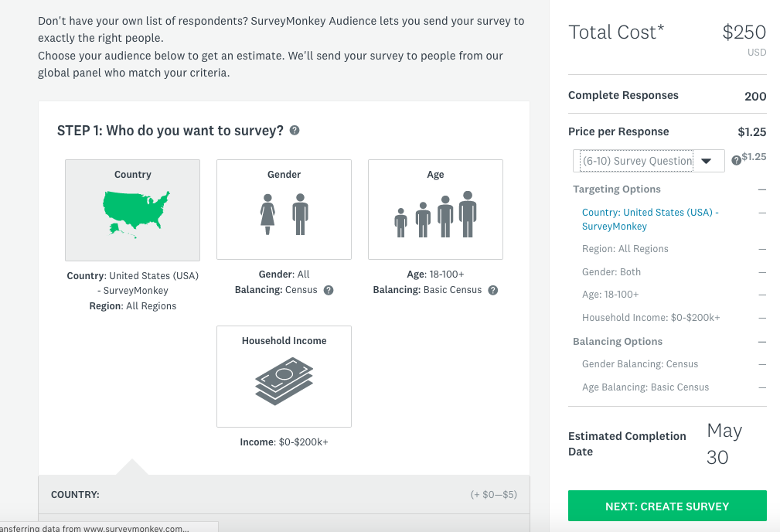Select the Country map tile
The width and height of the screenshot is (780, 532).
point(132,210)
